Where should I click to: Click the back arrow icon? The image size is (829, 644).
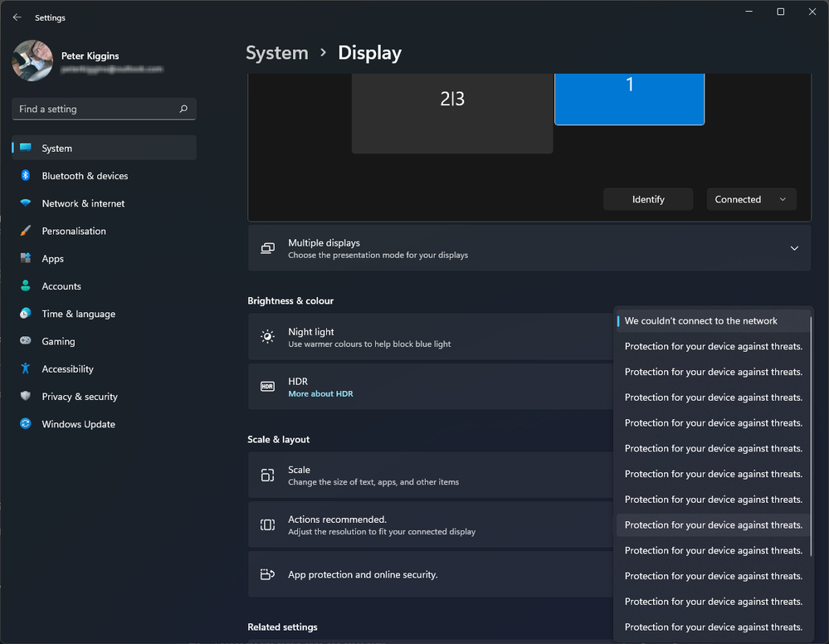17,17
